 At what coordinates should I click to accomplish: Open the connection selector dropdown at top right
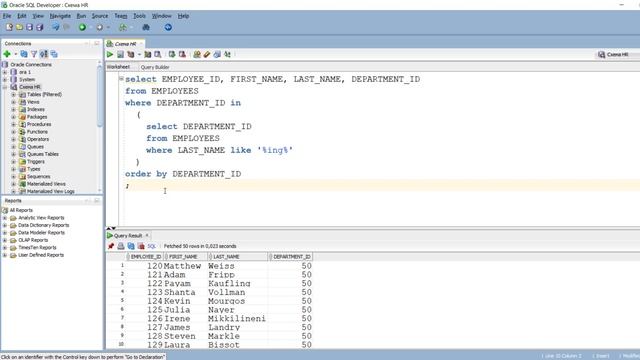[x=617, y=54]
